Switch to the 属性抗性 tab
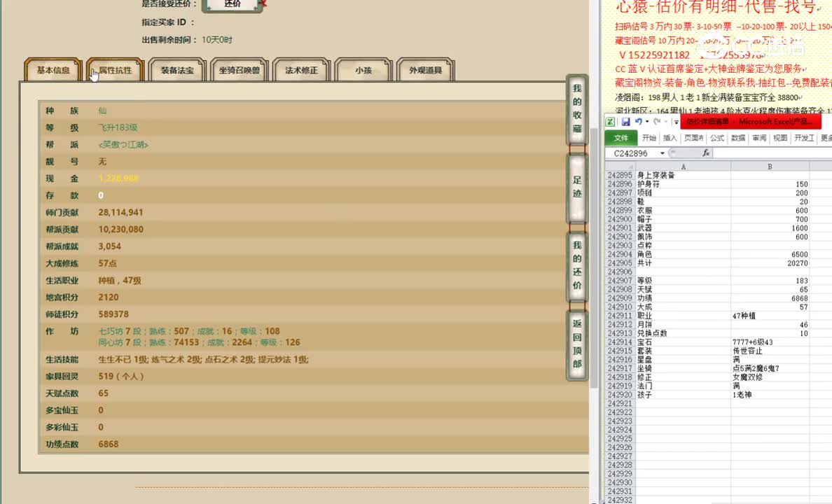 [115, 70]
